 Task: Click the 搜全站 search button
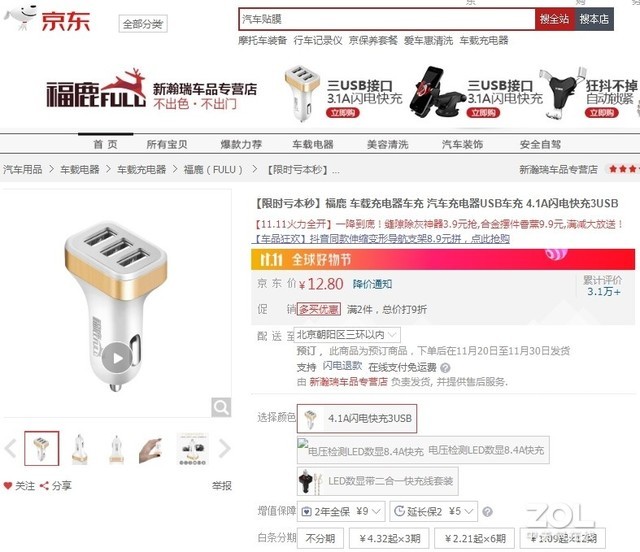pyautogui.click(x=554, y=19)
